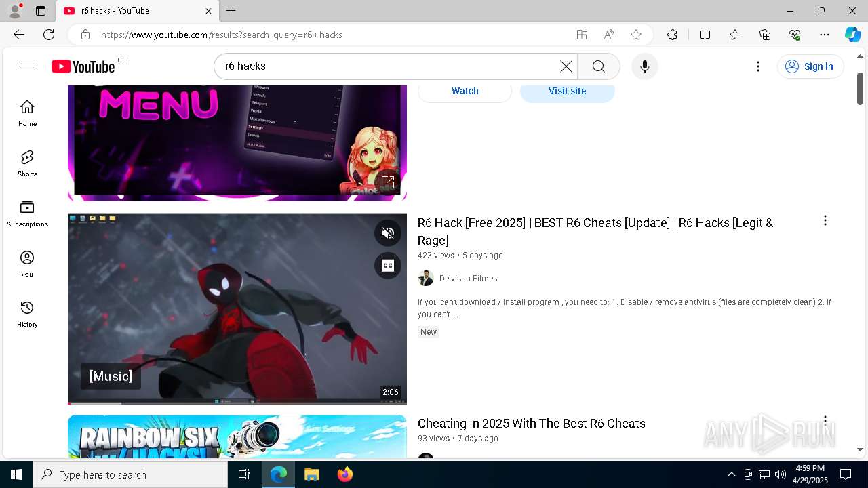The image size is (868, 488).
Task: Go back in the browser
Action: [19, 35]
